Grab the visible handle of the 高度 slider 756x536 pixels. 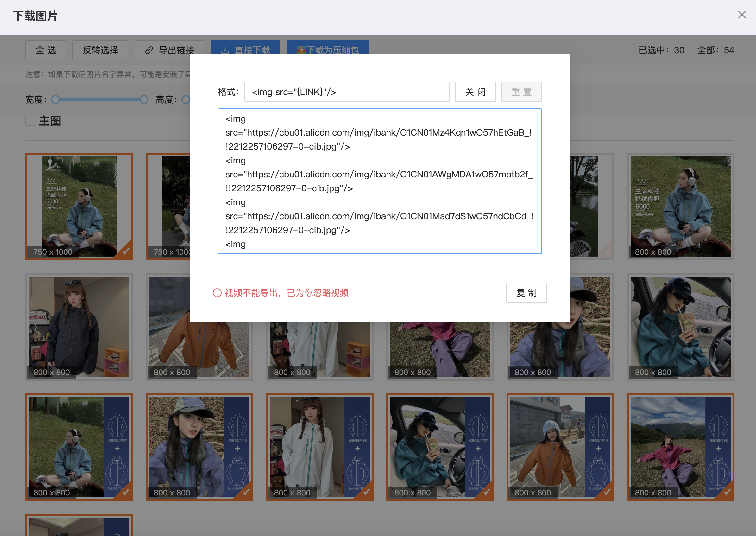coord(186,99)
